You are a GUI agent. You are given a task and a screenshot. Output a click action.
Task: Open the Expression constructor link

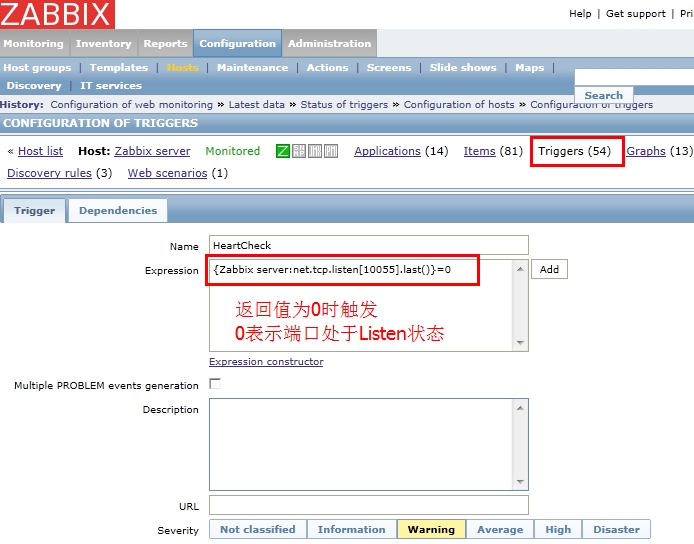(266, 362)
